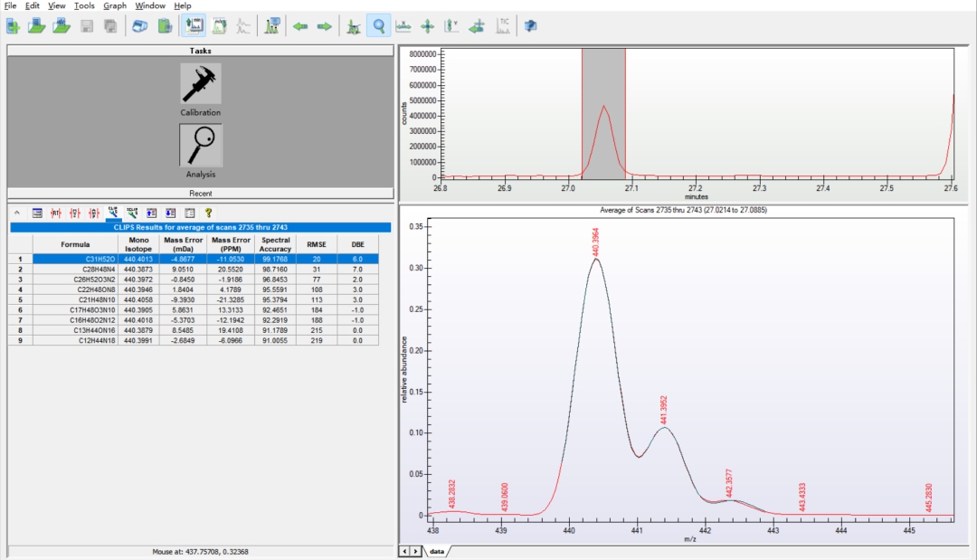Click the shaded retention time selection region

pyautogui.click(x=603, y=113)
